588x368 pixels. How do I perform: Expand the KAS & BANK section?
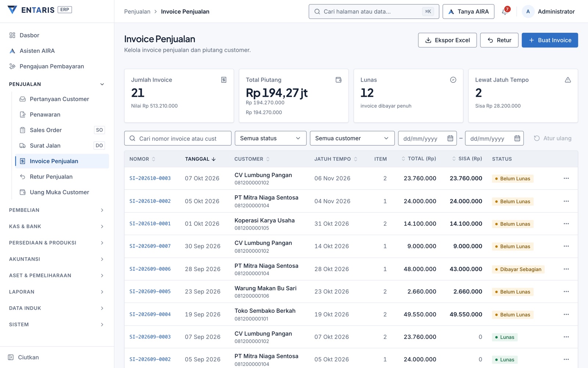pos(57,226)
